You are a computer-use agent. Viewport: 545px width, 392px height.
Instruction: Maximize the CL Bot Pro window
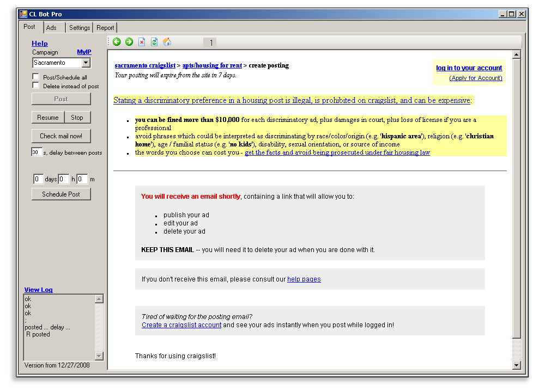click(512, 14)
